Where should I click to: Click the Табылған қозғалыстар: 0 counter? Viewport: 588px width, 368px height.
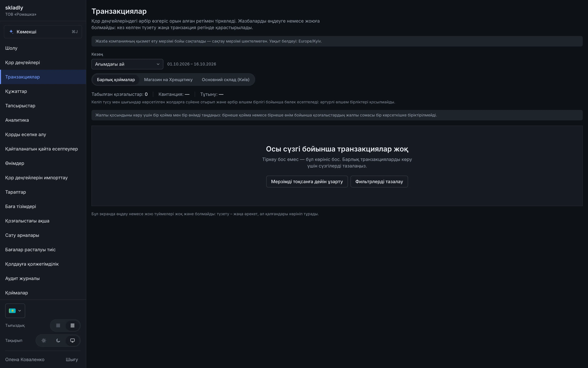click(120, 94)
